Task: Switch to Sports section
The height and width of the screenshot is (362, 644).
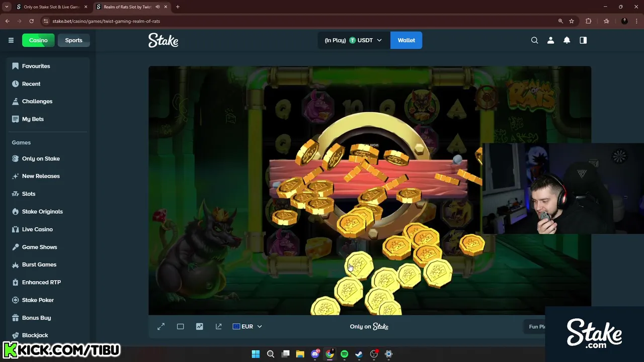Action: click(x=73, y=40)
